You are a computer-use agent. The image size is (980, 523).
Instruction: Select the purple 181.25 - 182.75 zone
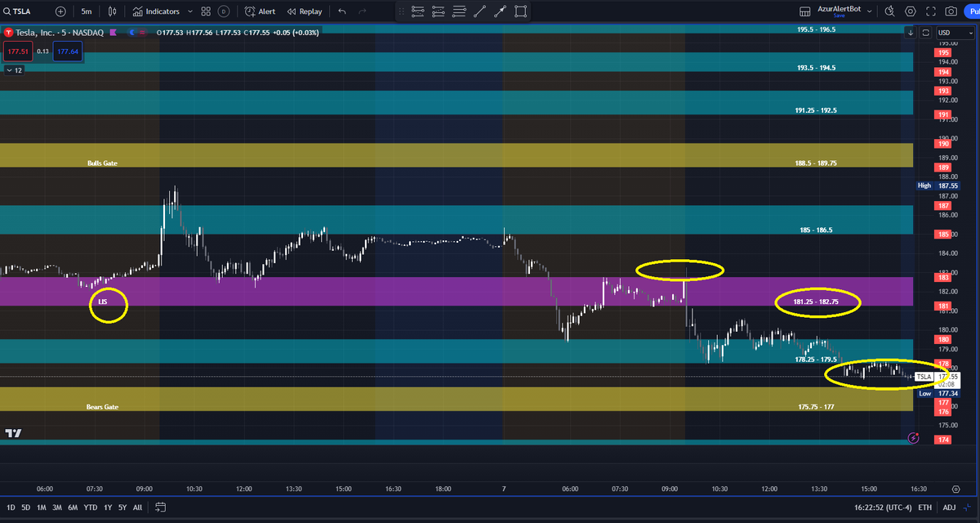(456, 292)
